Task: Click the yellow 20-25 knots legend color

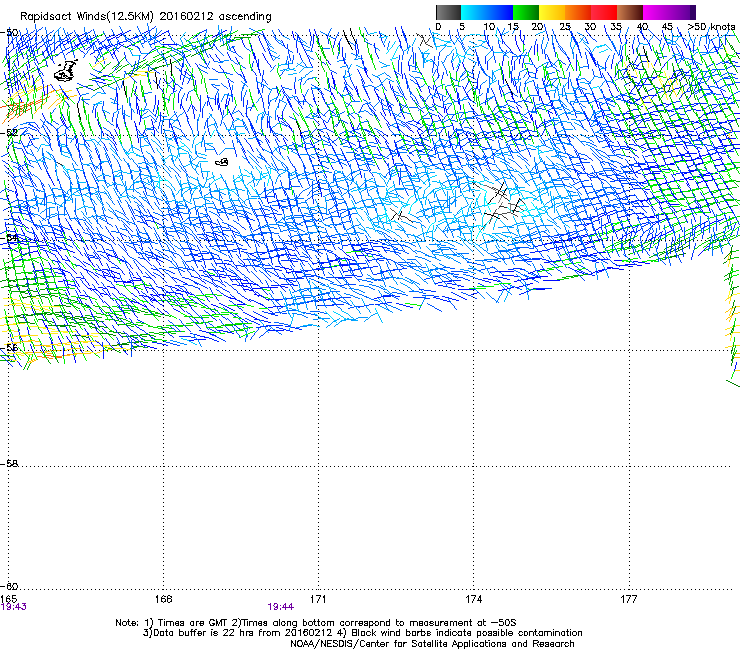Action: point(552,12)
